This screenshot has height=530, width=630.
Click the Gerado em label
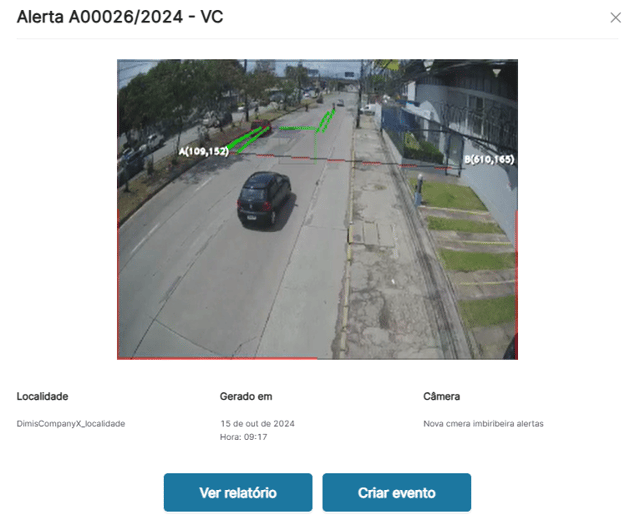(x=246, y=397)
